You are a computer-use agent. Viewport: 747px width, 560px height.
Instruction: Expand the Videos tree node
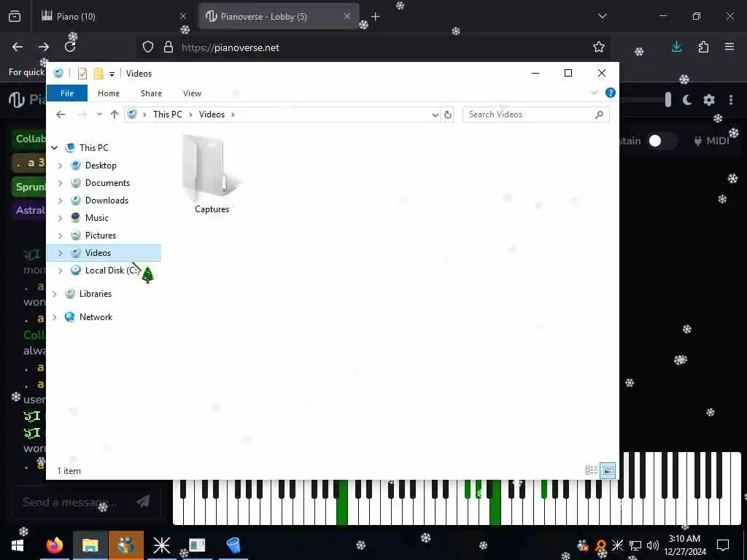click(60, 253)
